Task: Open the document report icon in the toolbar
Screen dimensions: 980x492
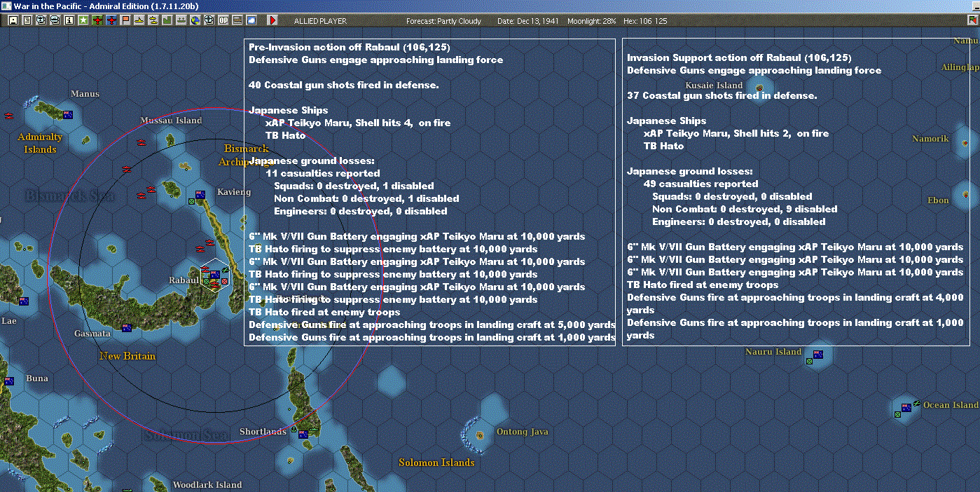Action: 27,20
